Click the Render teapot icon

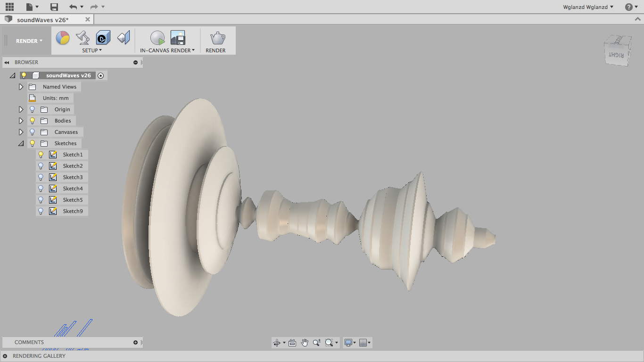[x=217, y=38]
